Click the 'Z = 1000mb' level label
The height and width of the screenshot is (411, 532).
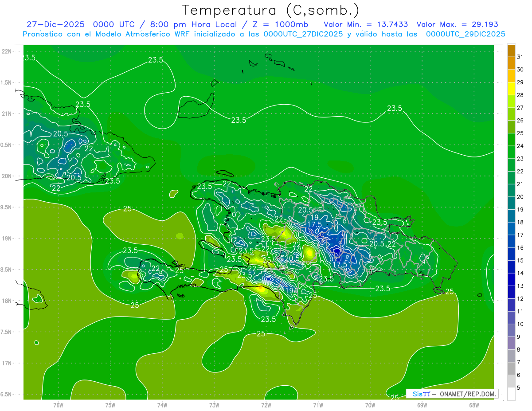click(x=280, y=24)
